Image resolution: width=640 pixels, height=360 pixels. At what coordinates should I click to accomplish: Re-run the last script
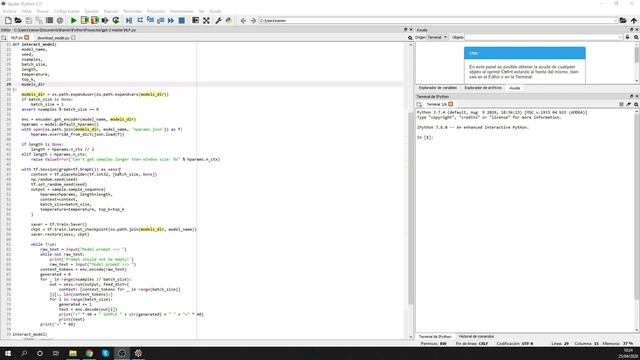116,20
